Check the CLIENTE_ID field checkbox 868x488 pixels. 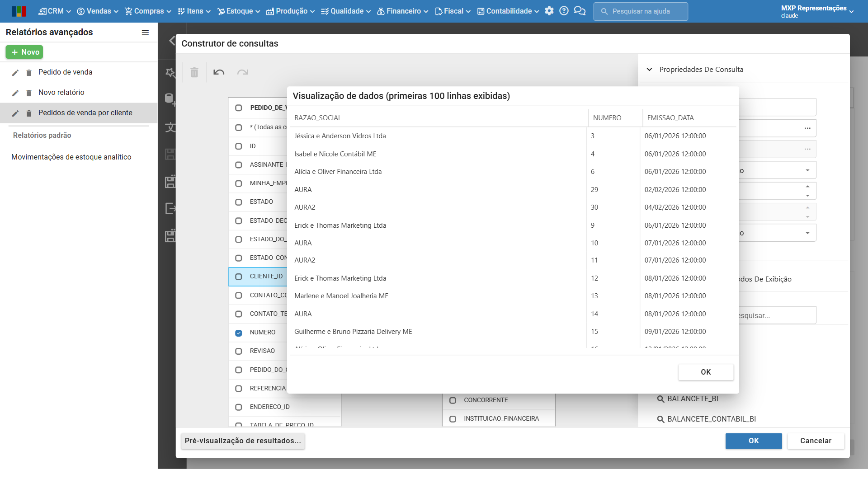[239, 277]
